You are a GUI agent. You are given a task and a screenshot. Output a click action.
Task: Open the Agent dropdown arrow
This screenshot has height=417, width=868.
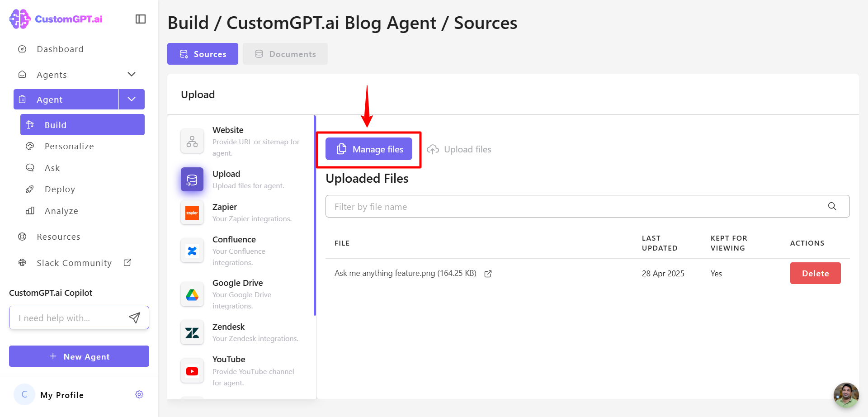132,99
